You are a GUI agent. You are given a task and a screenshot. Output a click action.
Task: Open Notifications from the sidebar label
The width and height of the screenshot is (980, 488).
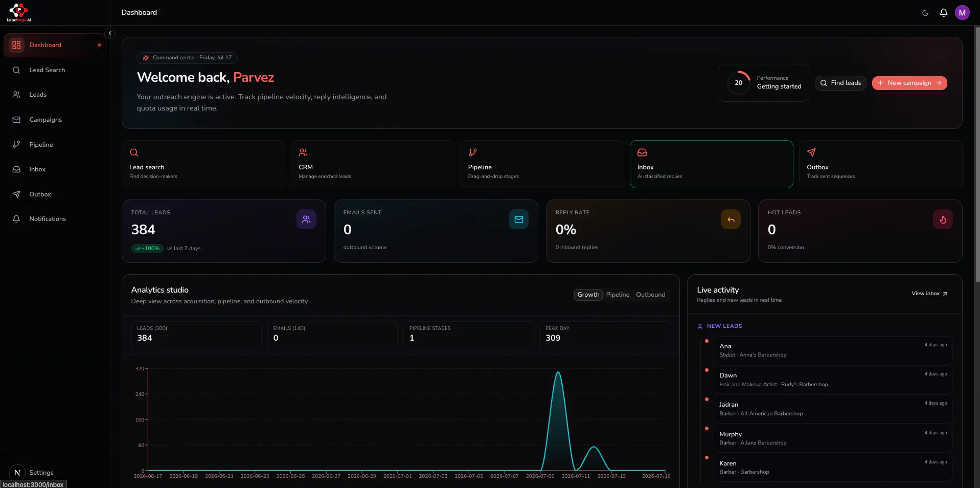[x=48, y=219]
